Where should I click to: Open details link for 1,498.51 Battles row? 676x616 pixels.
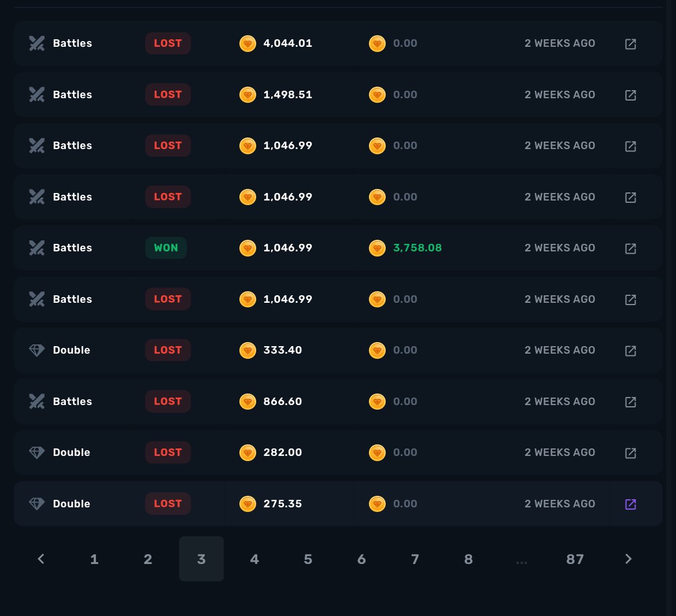point(630,95)
